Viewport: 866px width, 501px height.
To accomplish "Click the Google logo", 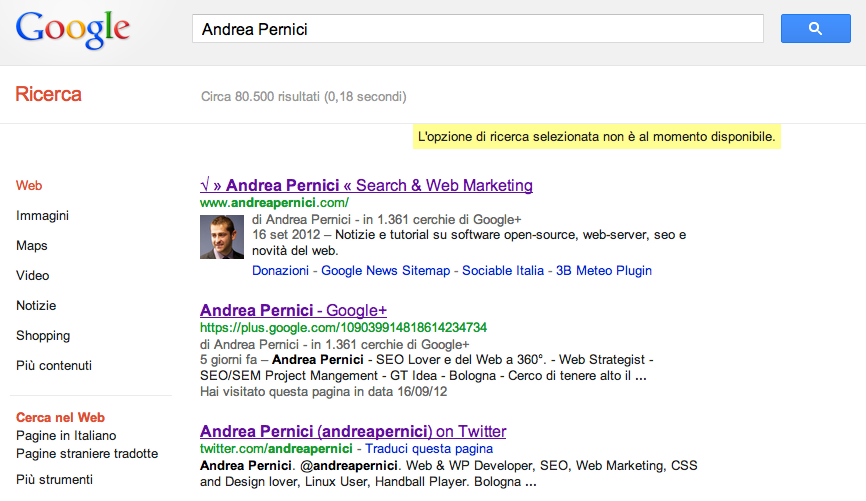I will pos(73,30).
